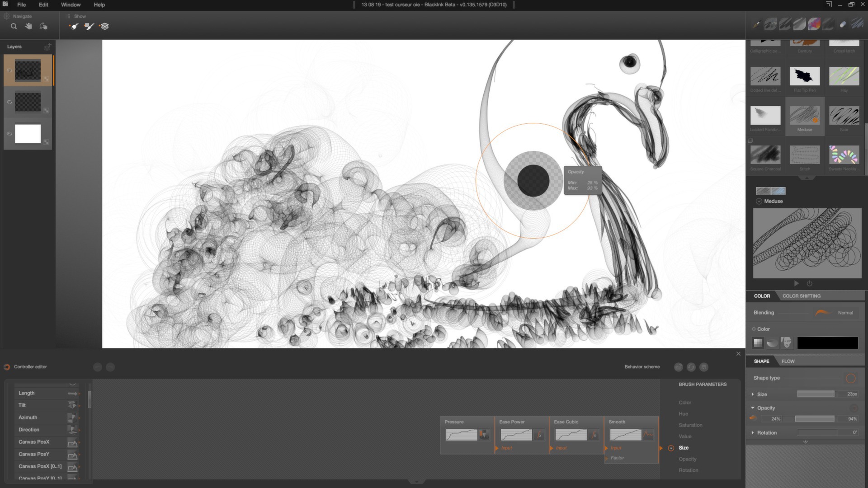The height and width of the screenshot is (488, 868).
Task: Select the hand pan tool
Action: [x=28, y=26]
